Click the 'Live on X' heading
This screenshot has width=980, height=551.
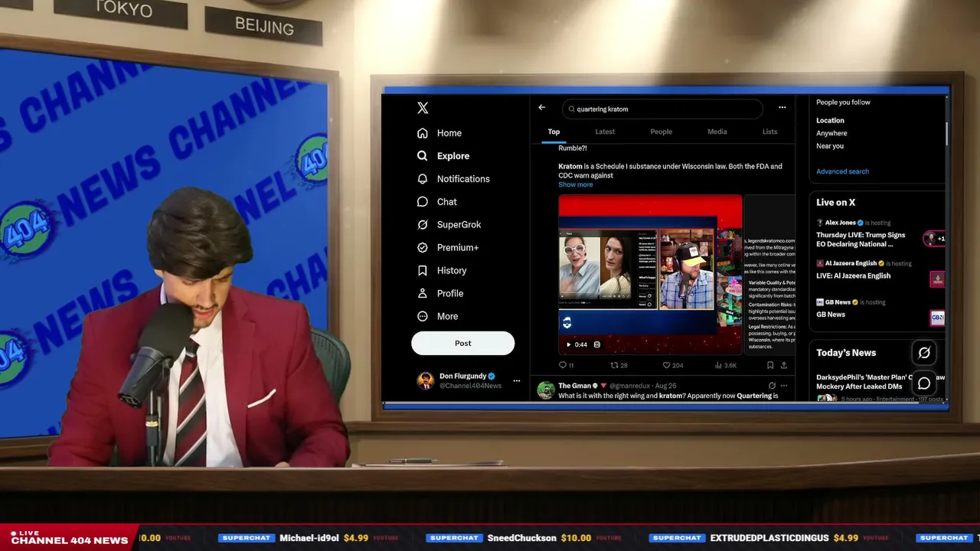click(x=836, y=203)
